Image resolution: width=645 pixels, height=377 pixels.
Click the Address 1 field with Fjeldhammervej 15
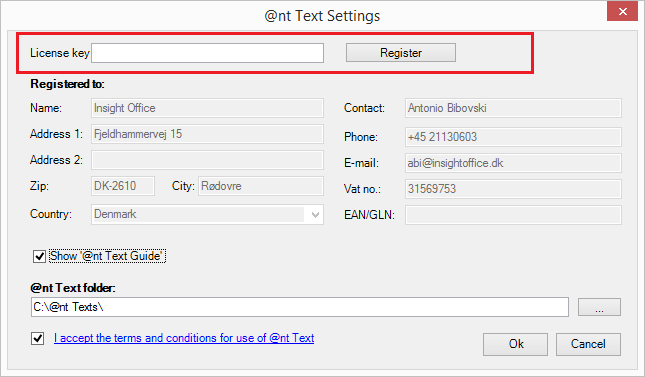coord(207,134)
